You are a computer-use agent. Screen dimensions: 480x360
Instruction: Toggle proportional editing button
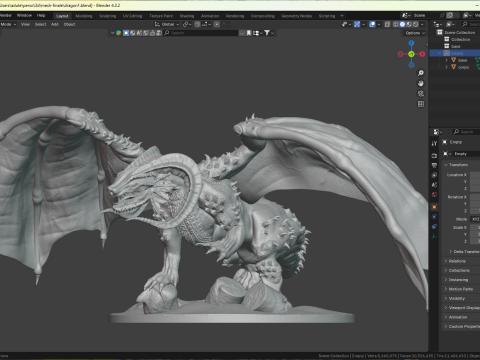[217, 24]
